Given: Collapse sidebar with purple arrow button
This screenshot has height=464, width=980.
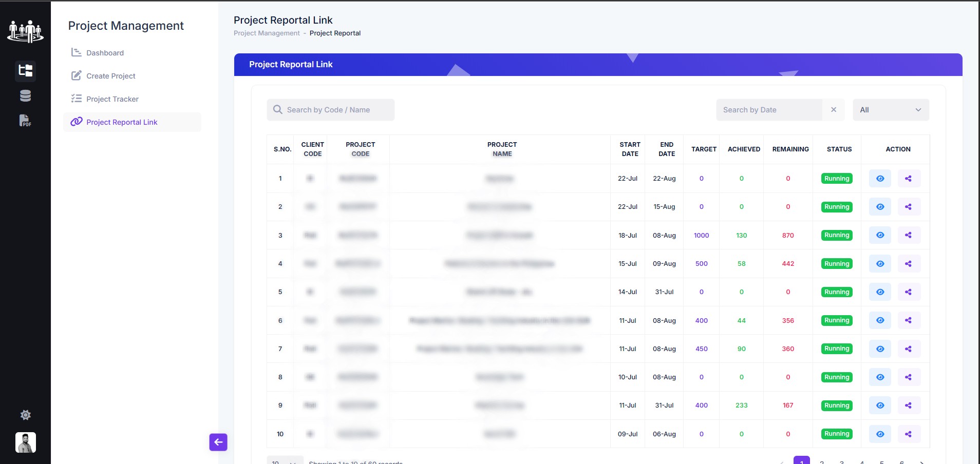Looking at the screenshot, I should 218,442.
